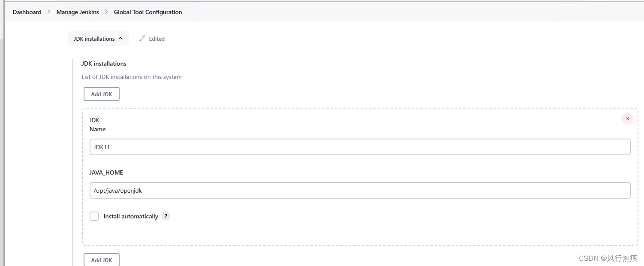Collapse the JDK installations section

tap(99, 38)
